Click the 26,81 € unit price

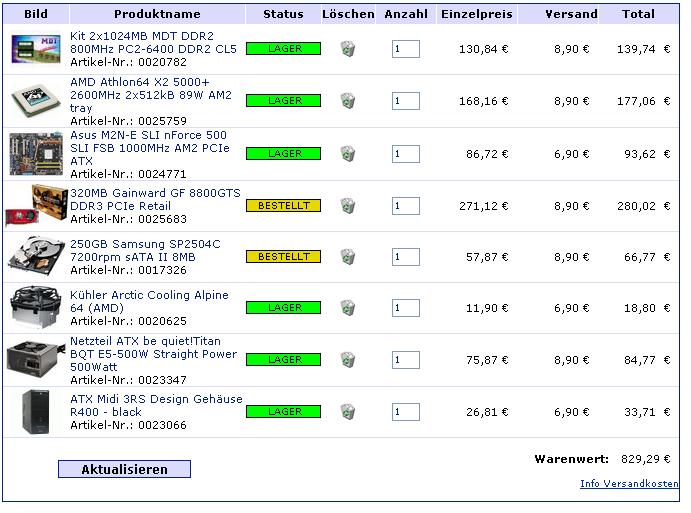pyautogui.click(x=487, y=412)
